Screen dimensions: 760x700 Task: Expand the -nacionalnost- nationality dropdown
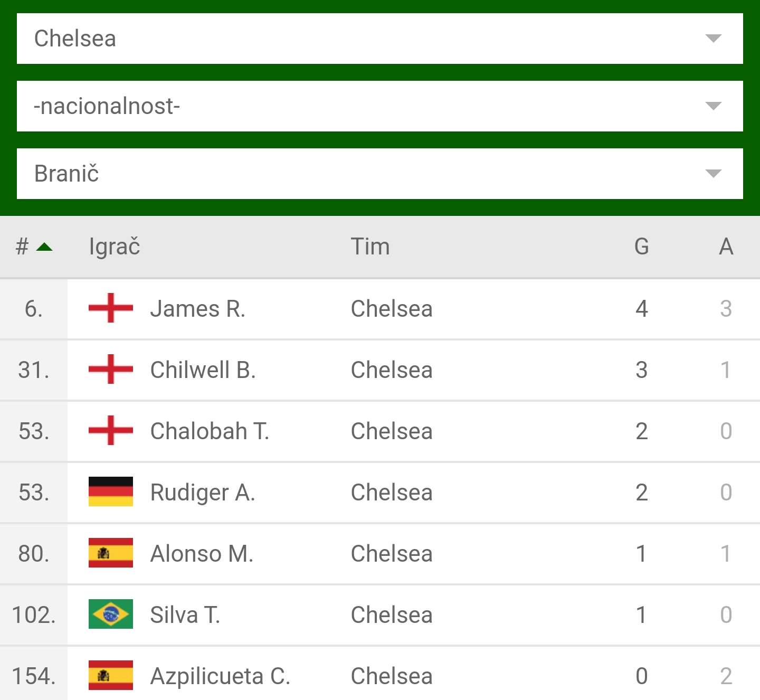[379, 106]
